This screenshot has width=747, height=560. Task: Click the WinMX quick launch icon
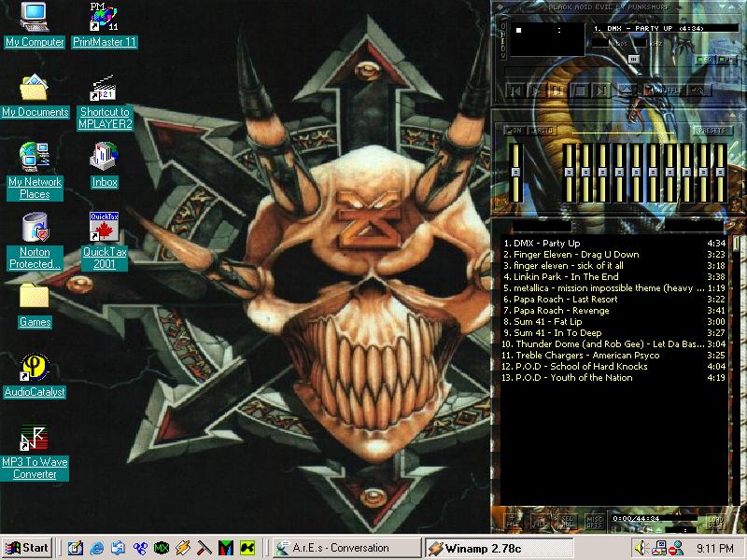click(x=162, y=548)
